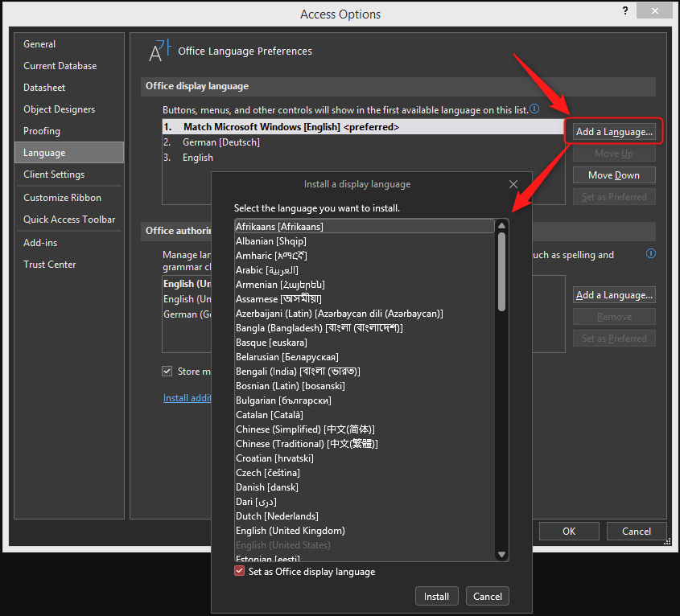
Task: Click the language list scrollbar thumb
Action: pyautogui.click(x=502, y=272)
